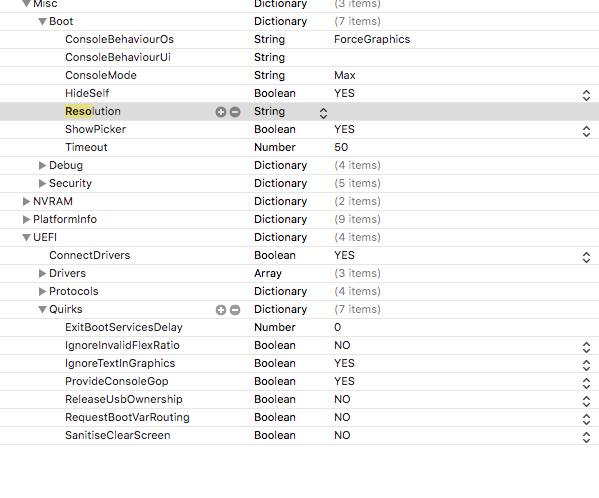Screen dimensions: 599x498
Task: Collapse the Misc dictionary
Action: pos(26,4)
